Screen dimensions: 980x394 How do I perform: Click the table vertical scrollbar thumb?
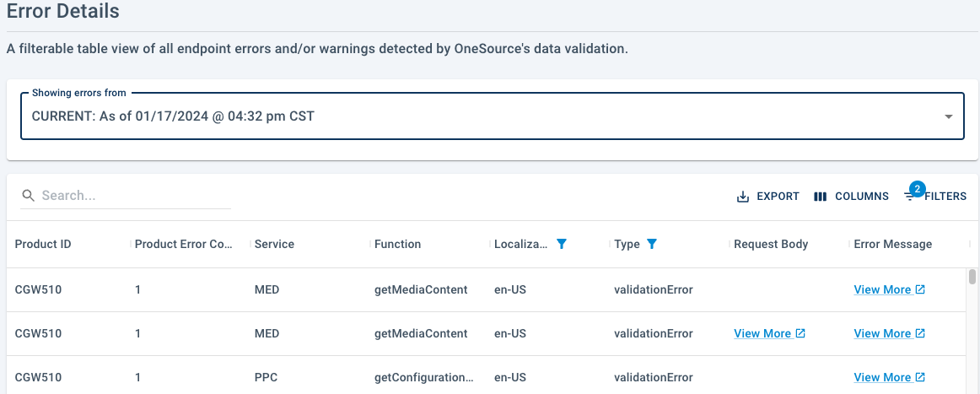972,277
